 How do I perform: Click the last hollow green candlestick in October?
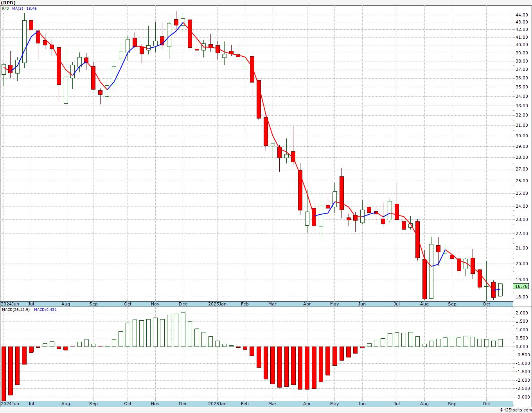pos(500,290)
